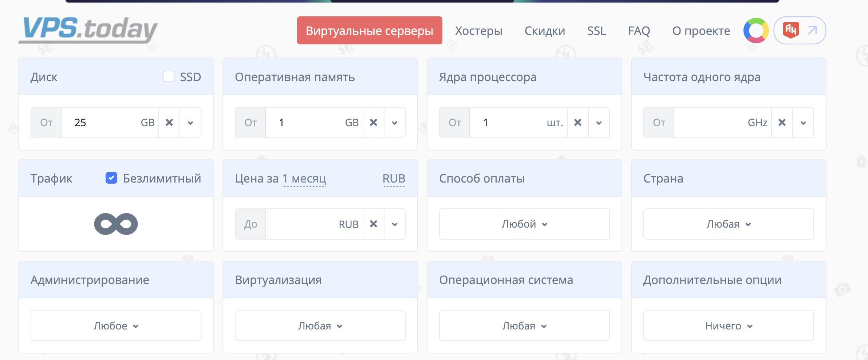Image resolution: width=868 pixels, height=360 pixels.
Task: Enable the SSD checkbox
Action: click(169, 77)
